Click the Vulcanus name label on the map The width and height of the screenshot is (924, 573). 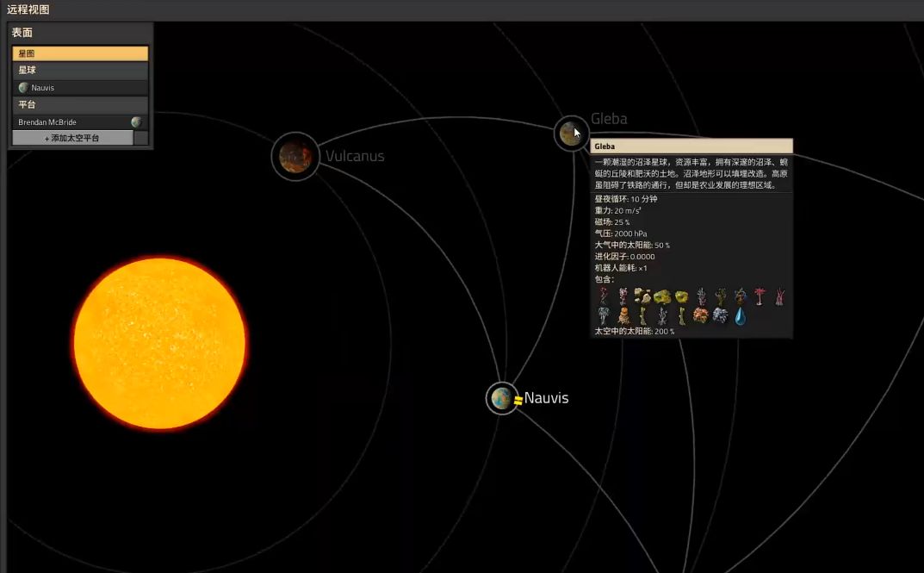coord(355,156)
